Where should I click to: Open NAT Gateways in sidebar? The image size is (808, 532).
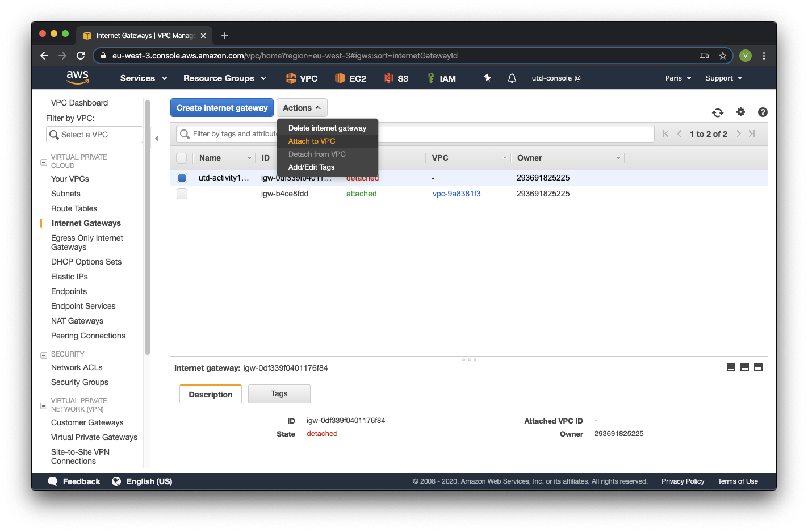[77, 321]
